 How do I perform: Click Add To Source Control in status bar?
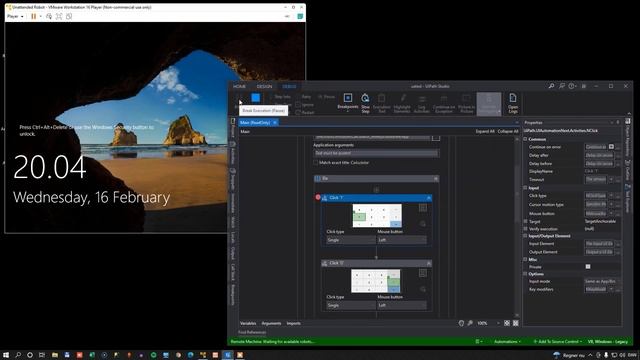click(x=558, y=342)
